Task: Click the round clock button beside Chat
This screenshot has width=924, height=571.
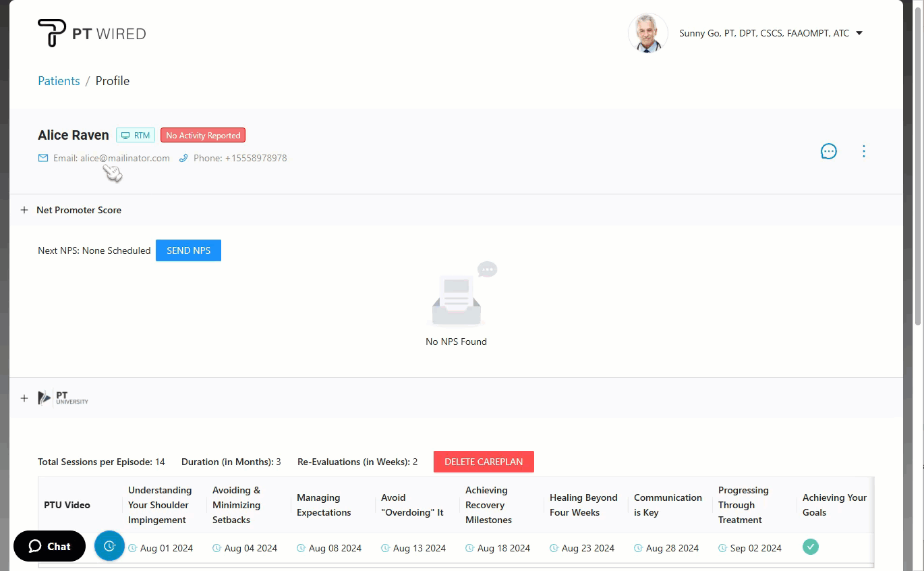Action: [x=109, y=546]
